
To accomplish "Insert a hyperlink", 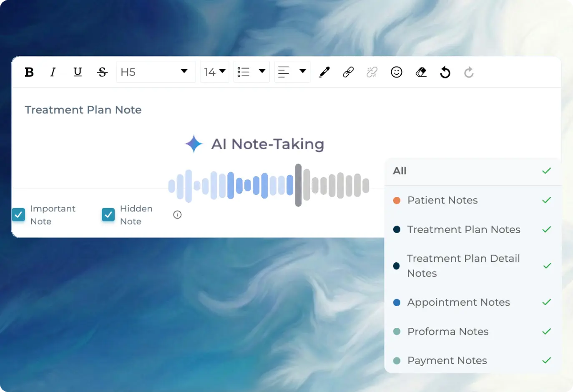I will tap(348, 72).
